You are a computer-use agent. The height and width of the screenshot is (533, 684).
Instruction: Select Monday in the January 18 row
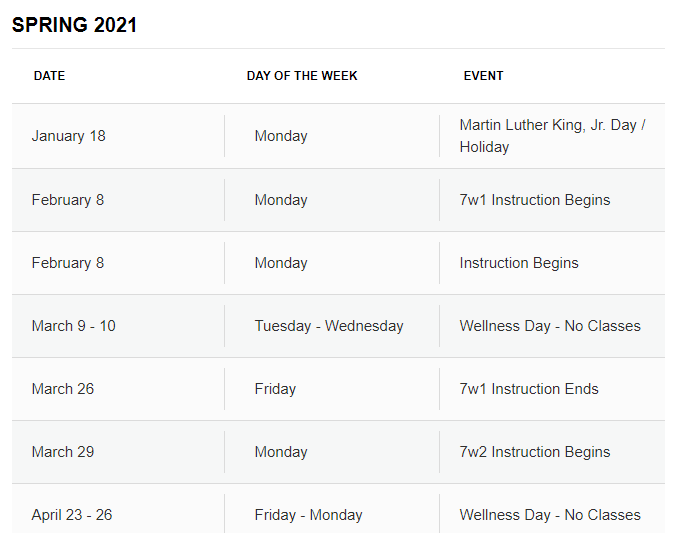tap(281, 136)
